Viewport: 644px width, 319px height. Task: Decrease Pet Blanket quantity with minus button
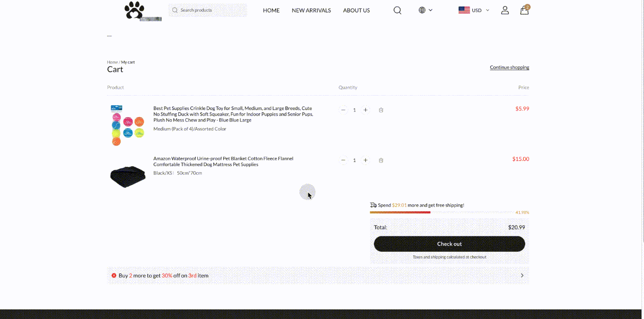click(x=343, y=160)
